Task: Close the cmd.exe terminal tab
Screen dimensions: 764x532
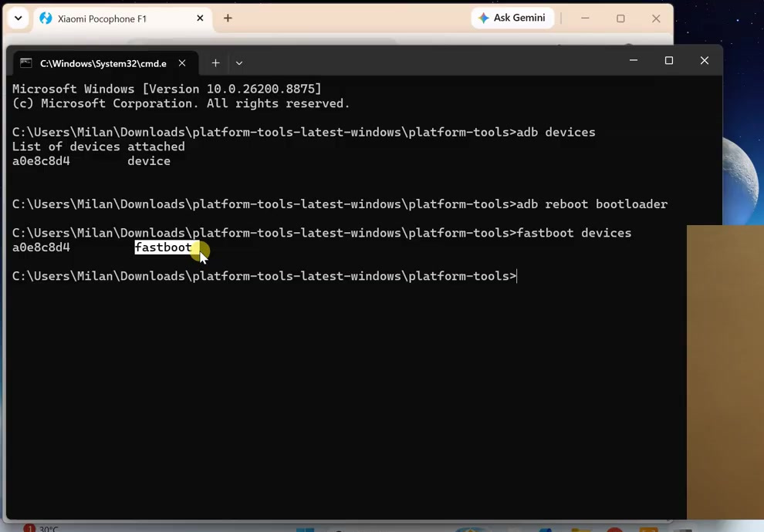Action: coord(182,63)
